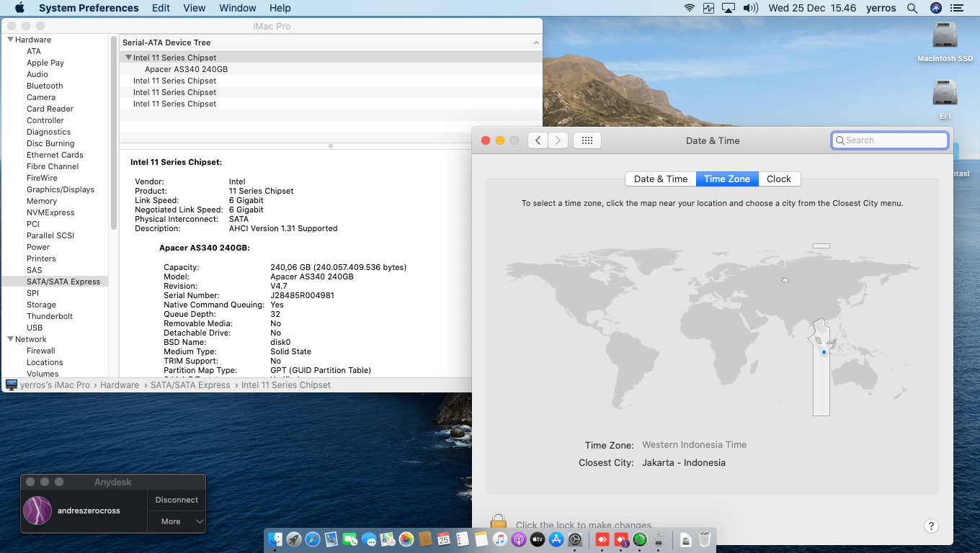
Task: Switch to the Clock tab
Action: 778,179
